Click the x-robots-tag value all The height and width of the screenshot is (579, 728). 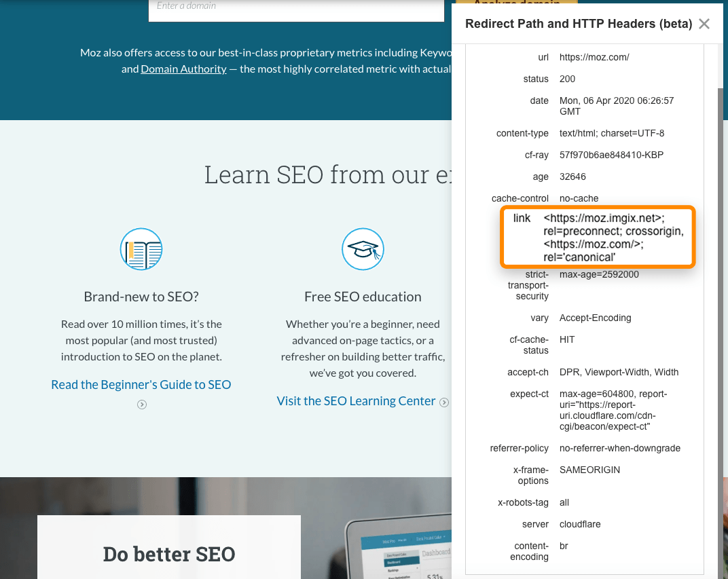(x=564, y=502)
